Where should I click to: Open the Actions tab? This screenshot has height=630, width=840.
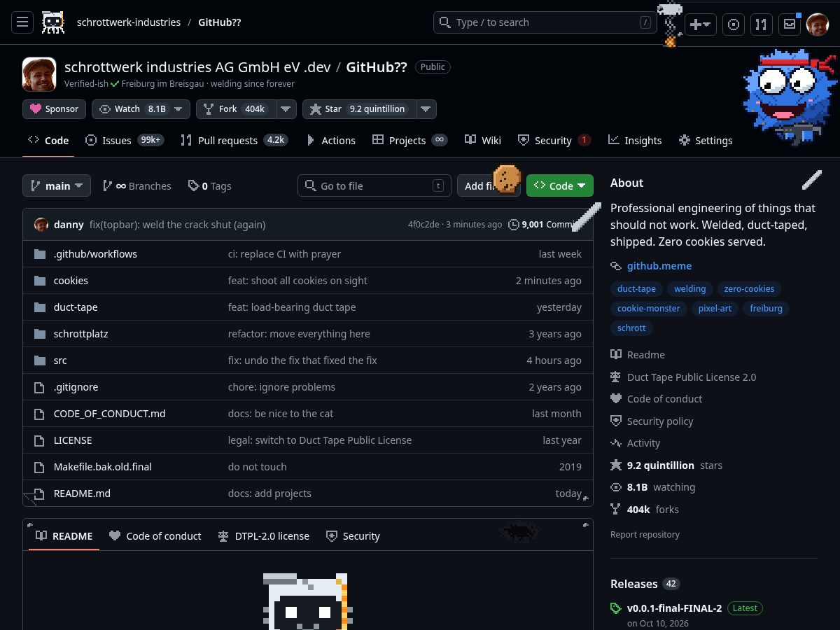point(330,140)
